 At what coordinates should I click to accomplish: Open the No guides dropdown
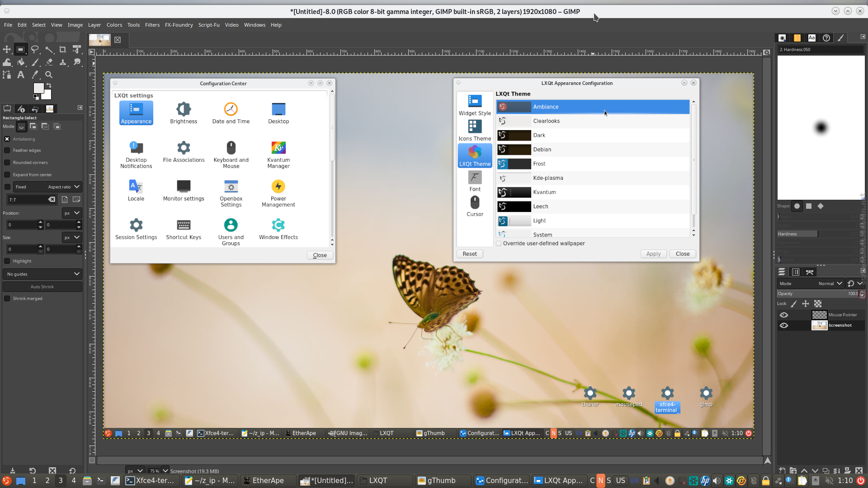42,274
